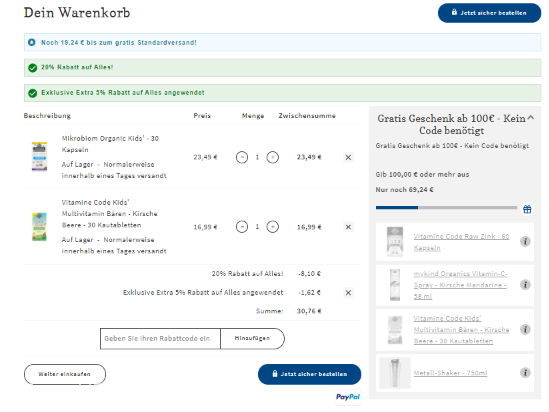Click the Metall-Shaker thumbnail image

coord(395,373)
